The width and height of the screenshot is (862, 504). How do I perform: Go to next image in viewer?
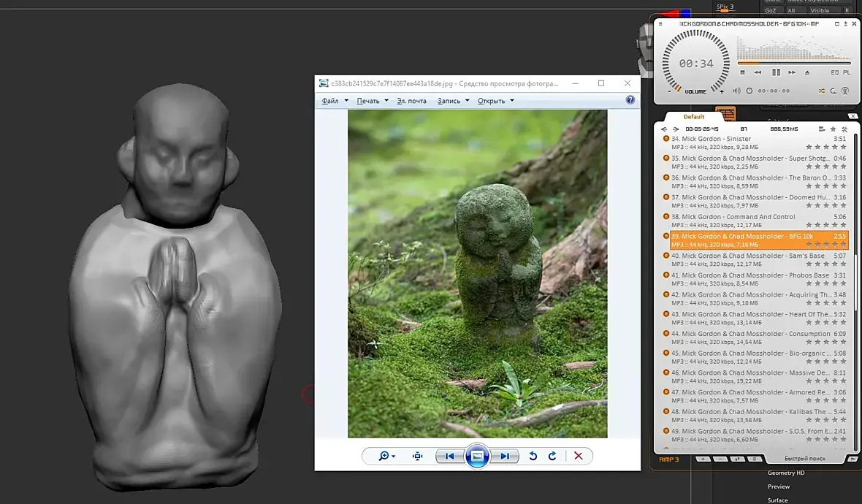tap(505, 457)
